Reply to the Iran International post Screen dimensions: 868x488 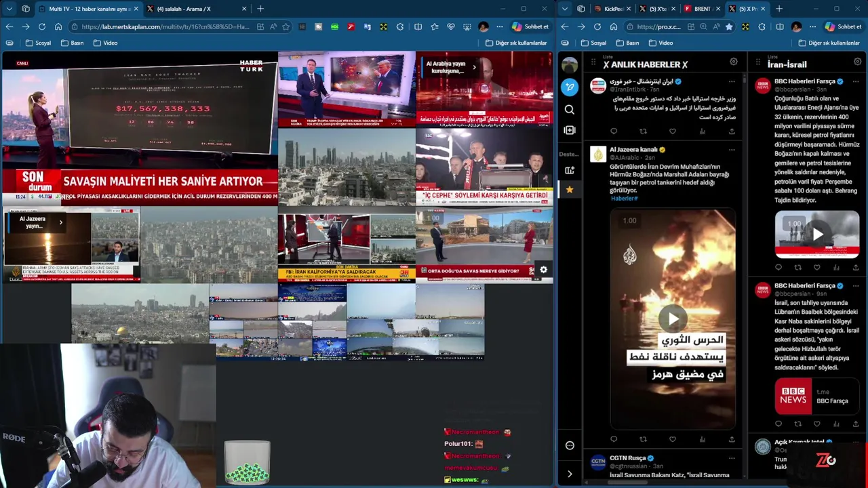click(x=614, y=131)
